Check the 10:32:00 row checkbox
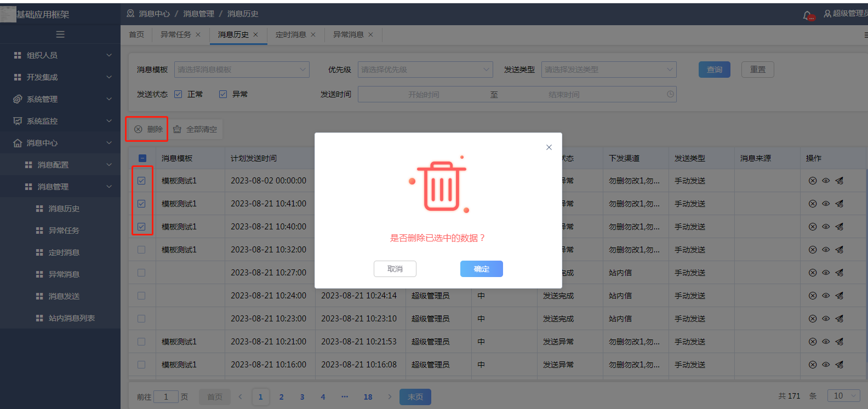Image resolution: width=868 pixels, height=409 pixels. [141, 250]
